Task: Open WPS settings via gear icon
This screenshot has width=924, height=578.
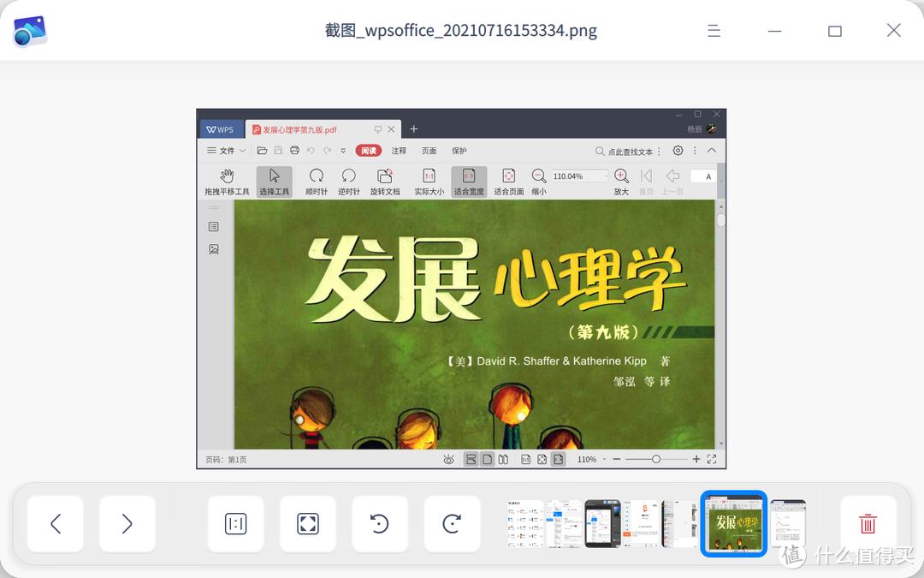Action: pyautogui.click(x=678, y=150)
